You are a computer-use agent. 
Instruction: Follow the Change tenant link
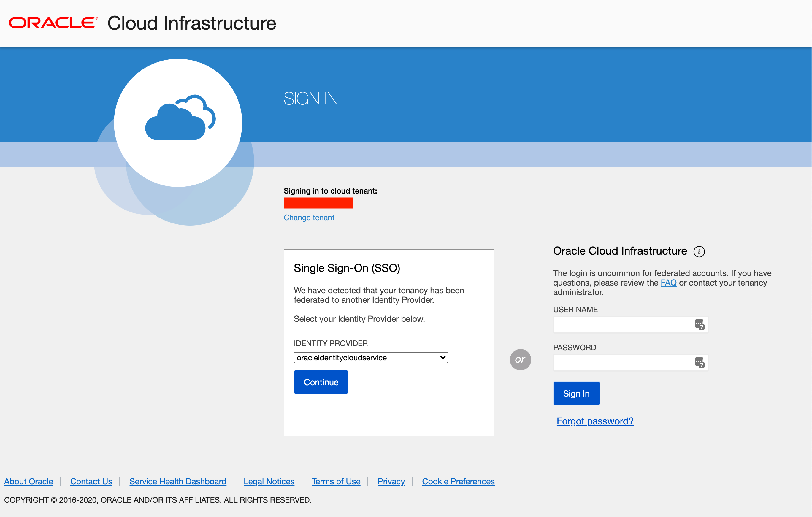pos(309,218)
